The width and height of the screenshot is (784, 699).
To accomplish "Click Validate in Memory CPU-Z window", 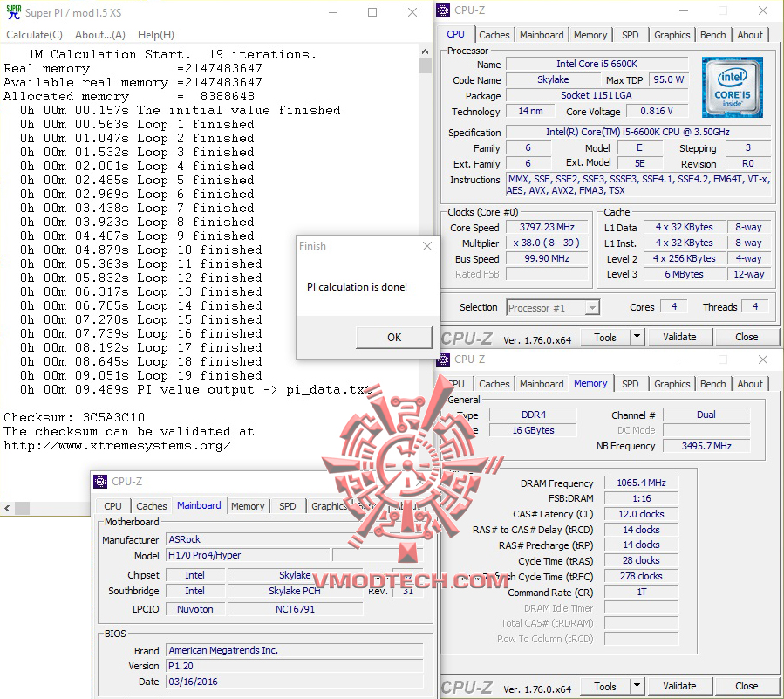I will (x=679, y=686).
